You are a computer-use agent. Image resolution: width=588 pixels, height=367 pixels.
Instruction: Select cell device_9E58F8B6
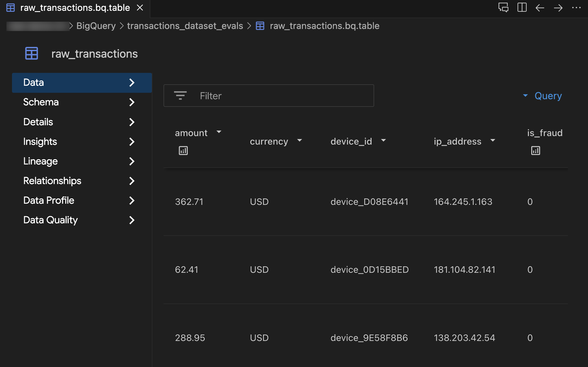[x=369, y=338]
